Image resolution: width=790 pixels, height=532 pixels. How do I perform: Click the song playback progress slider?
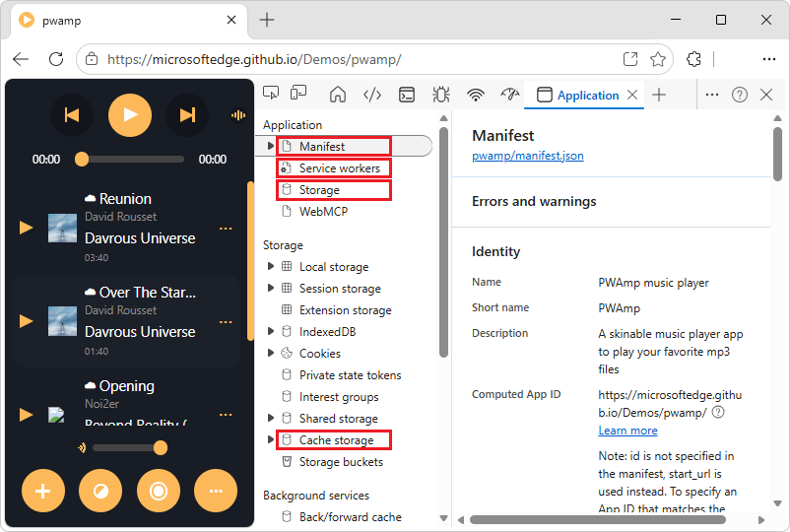click(130, 160)
